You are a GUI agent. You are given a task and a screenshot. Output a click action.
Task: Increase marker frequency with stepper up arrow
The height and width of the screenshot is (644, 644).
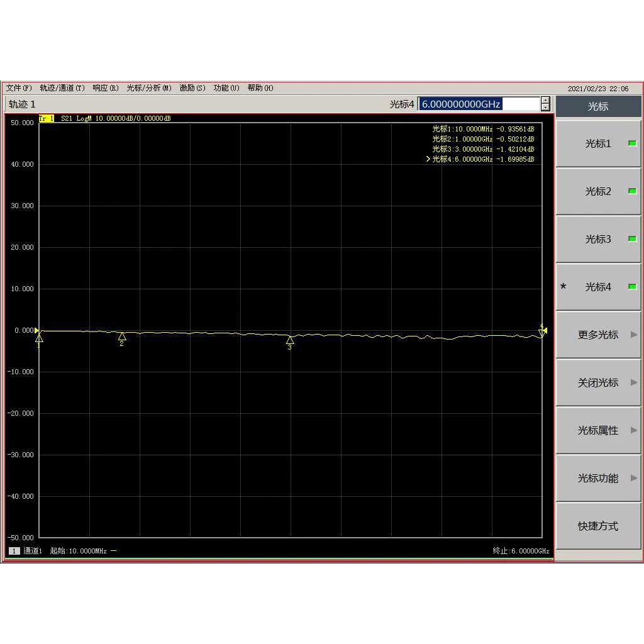click(545, 100)
